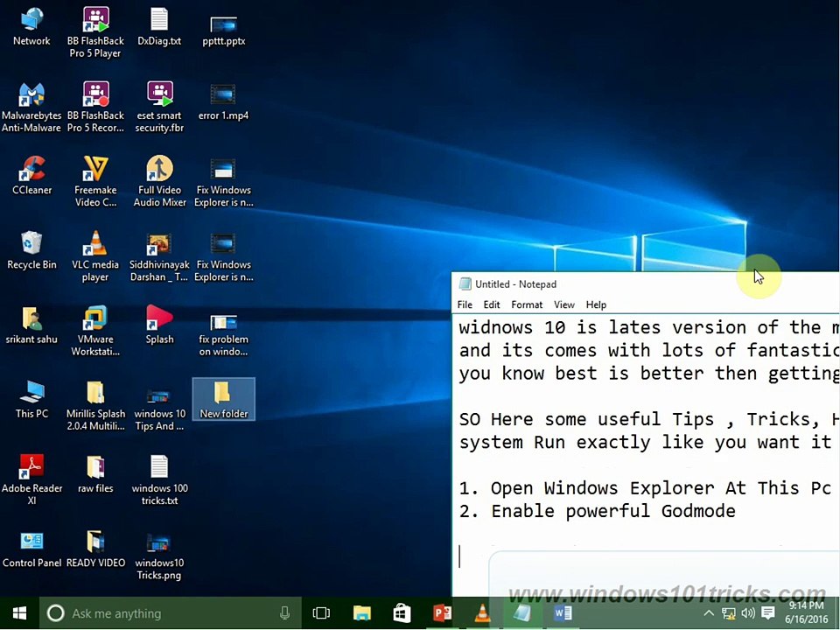Open File Explorer from the taskbar

[x=362, y=613]
